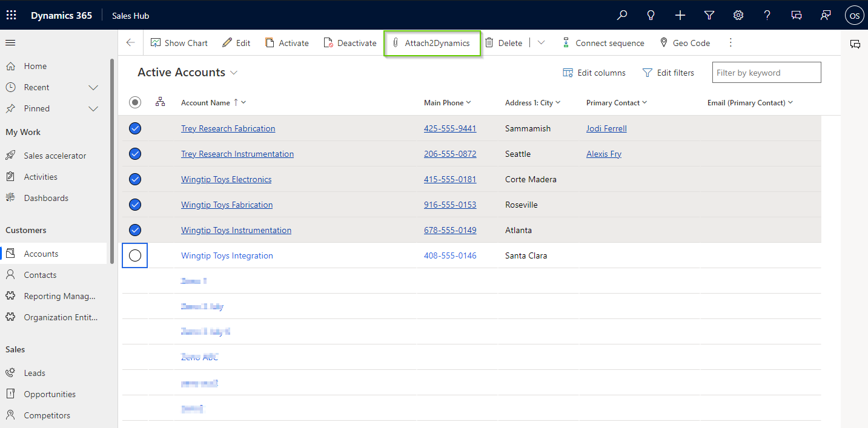Select the Wingtip Toys Integration row checkbox
Screen dimensions: 868x428
coord(134,255)
